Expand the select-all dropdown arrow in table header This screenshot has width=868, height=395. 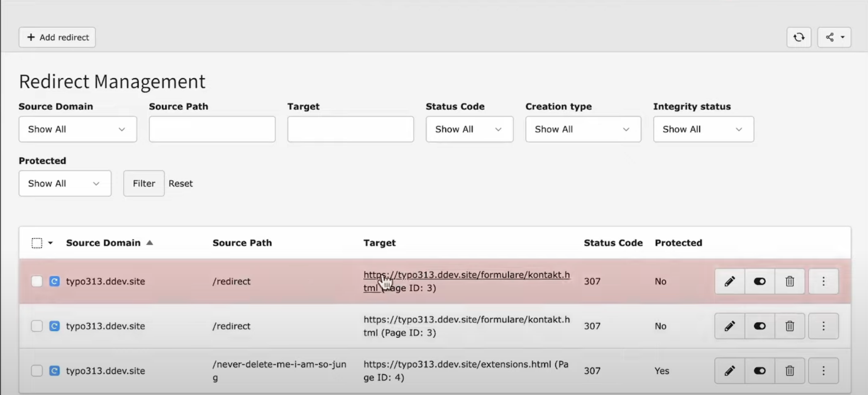click(51, 243)
